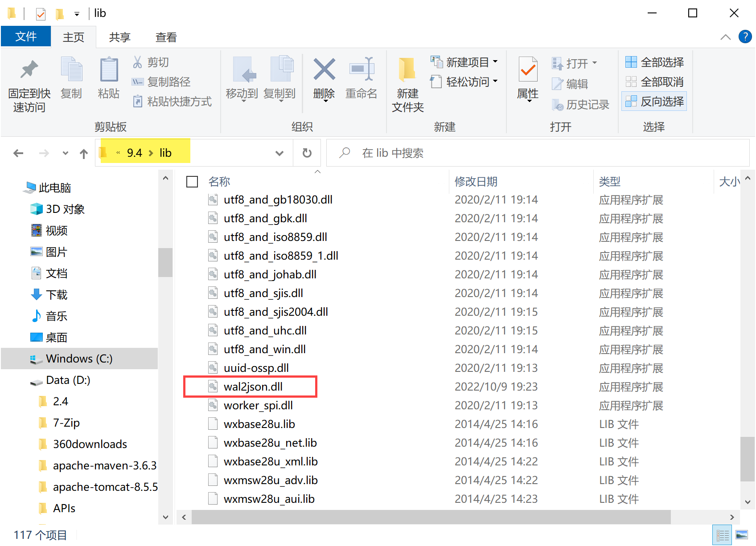Click the Edit icon in the Open group
Screen dimensions: 756x546
(558, 84)
